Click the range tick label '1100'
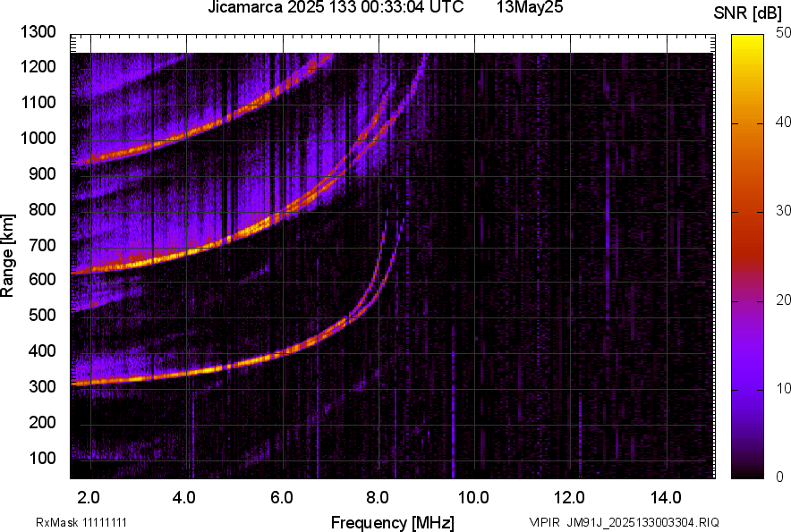The image size is (791, 532). click(x=38, y=102)
